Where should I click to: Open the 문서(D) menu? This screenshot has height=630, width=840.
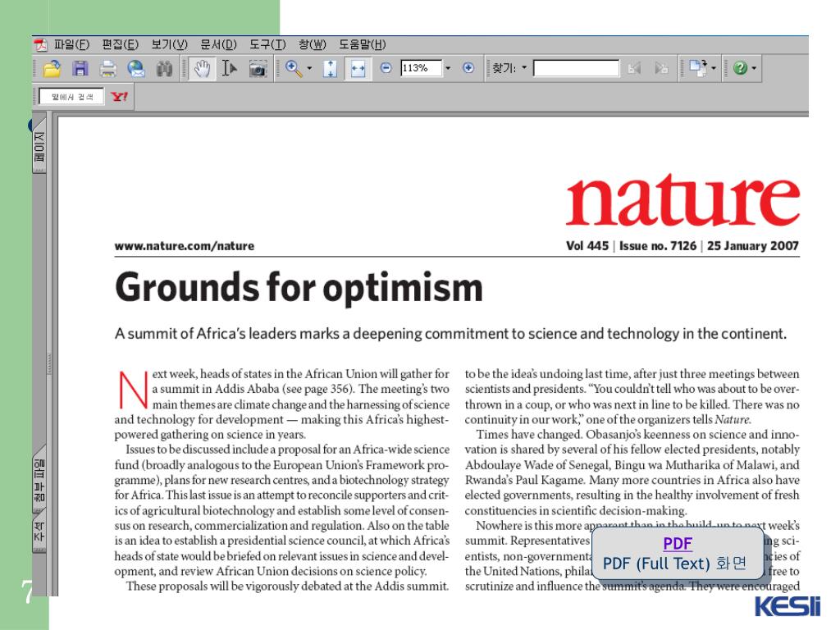pyautogui.click(x=218, y=44)
